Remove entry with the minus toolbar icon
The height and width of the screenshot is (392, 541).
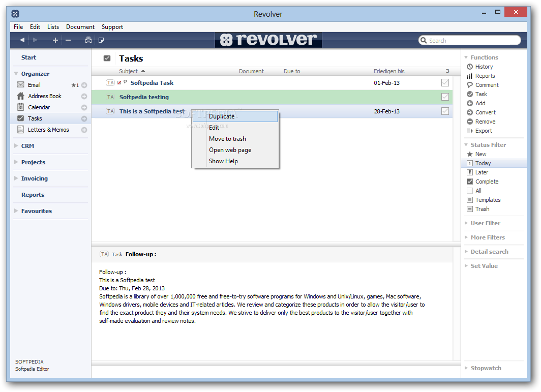[68, 40]
